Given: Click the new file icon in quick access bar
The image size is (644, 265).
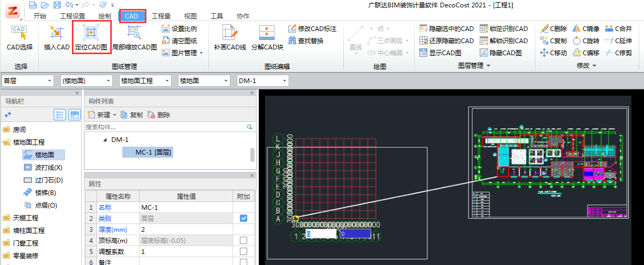Looking at the screenshot, I should click(34, 5).
